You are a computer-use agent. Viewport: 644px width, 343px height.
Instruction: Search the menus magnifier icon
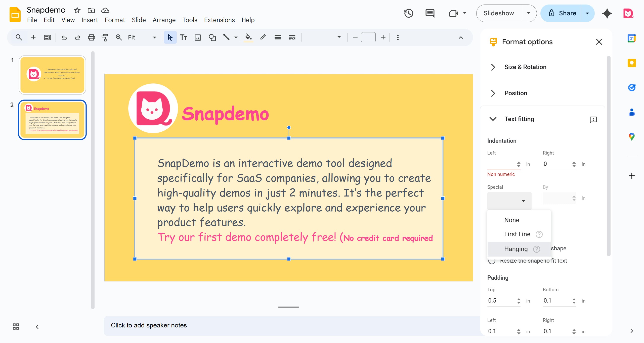pos(19,37)
